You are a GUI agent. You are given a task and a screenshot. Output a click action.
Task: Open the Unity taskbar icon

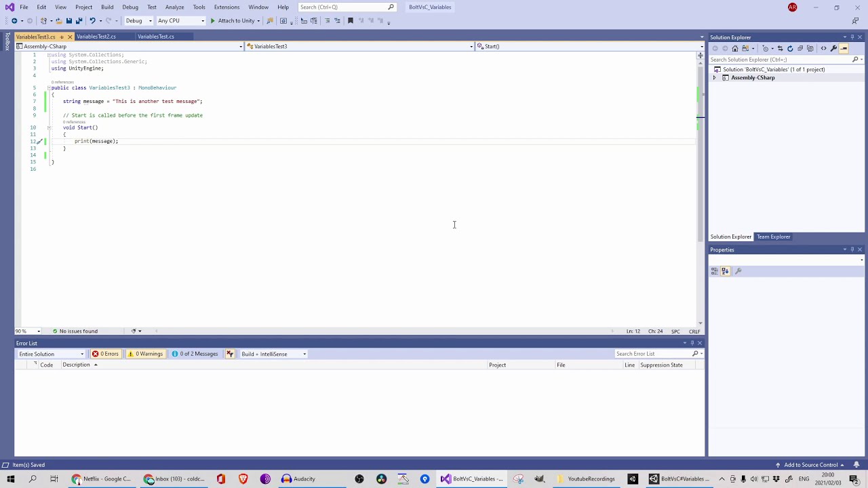pyautogui.click(x=632, y=479)
